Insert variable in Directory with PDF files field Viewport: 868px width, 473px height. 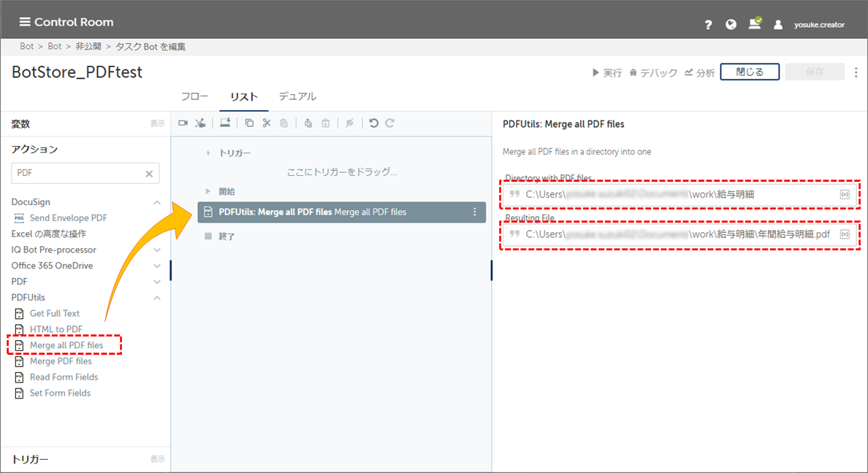click(x=845, y=194)
